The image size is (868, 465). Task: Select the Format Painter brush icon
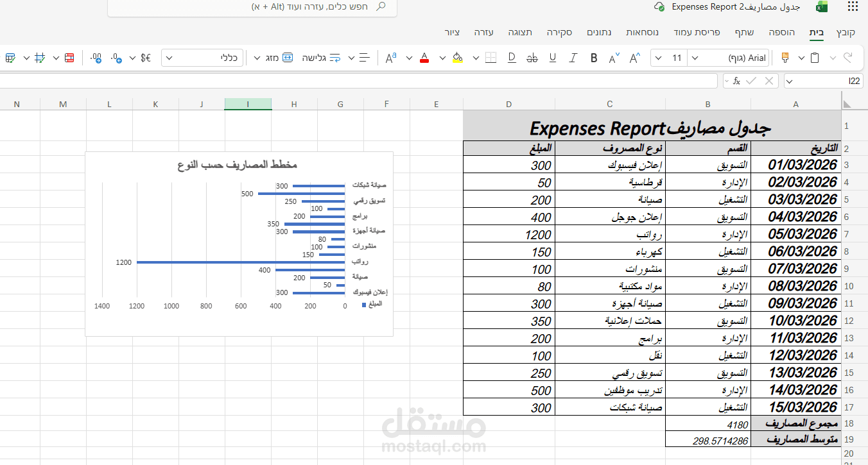click(785, 58)
